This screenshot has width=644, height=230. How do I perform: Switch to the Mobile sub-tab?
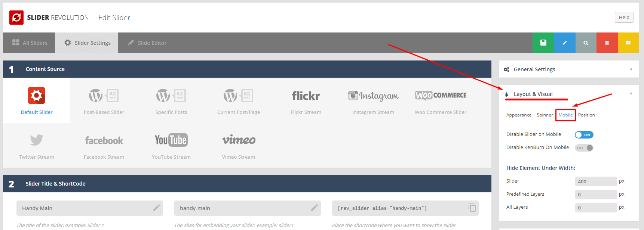565,115
